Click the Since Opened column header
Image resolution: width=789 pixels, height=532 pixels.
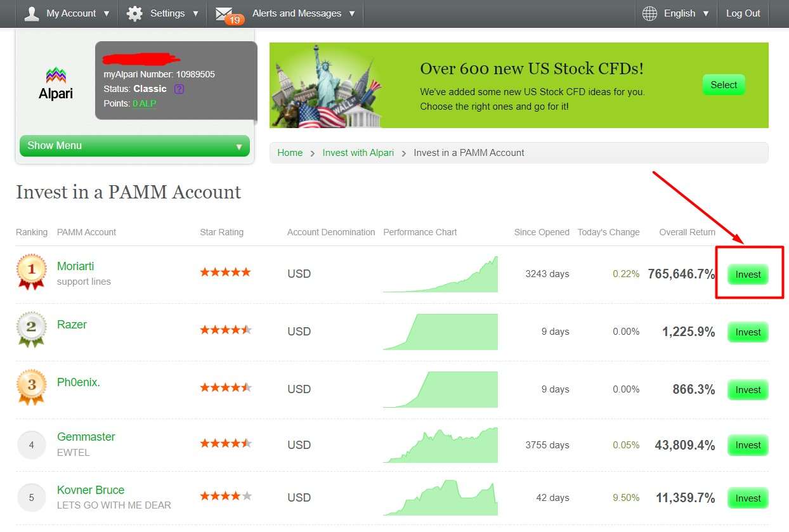coord(542,232)
